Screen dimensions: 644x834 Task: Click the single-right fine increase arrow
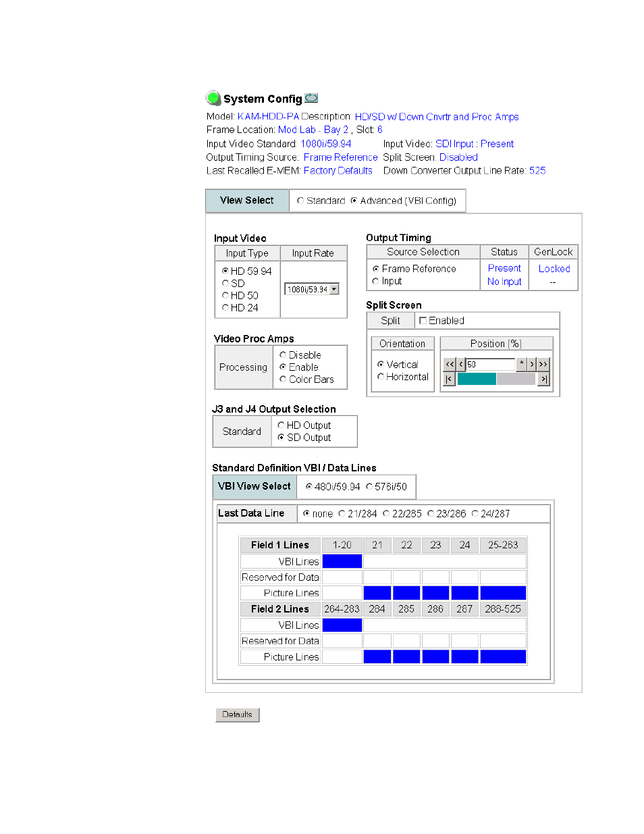532,364
